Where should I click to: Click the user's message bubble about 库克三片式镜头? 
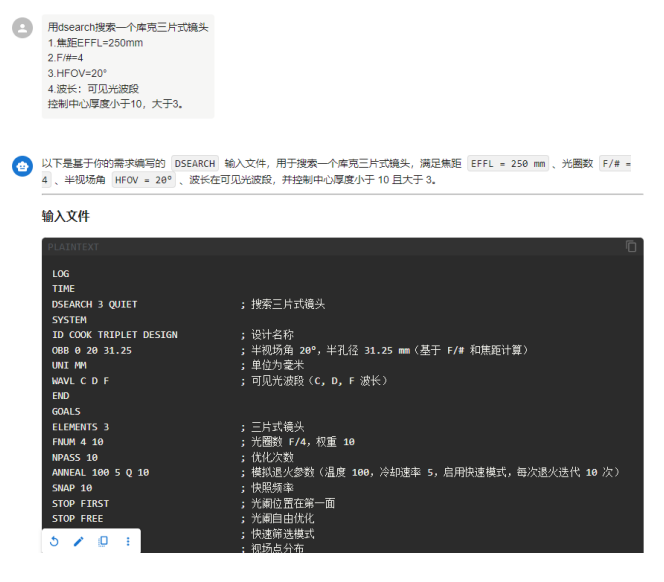pyautogui.click(x=128, y=65)
